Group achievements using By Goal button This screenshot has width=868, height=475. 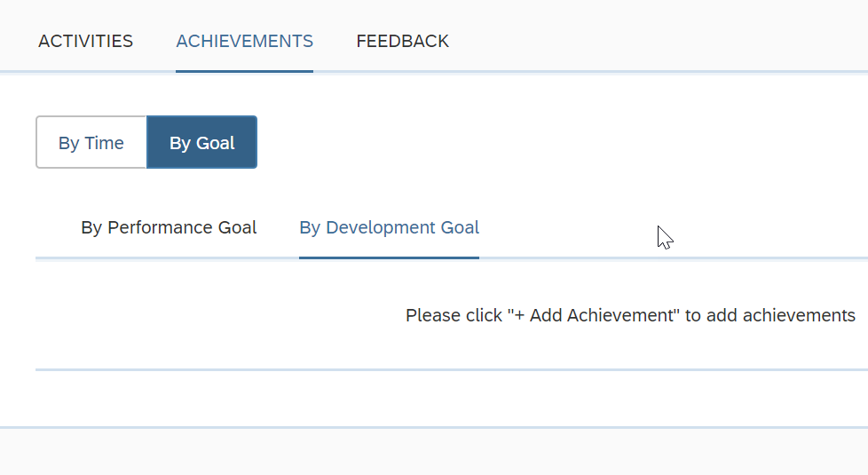(202, 142)
